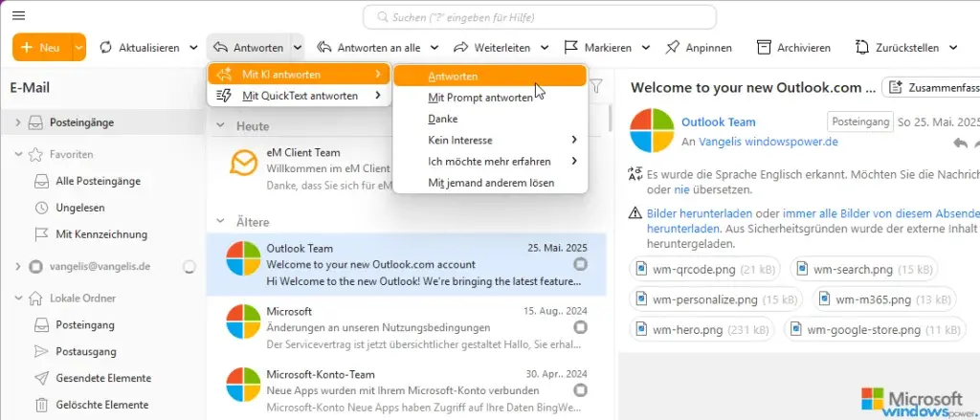980x420 pixels.
Task: Open Kein Interesse submenu entry
Action: pos(490,140)
